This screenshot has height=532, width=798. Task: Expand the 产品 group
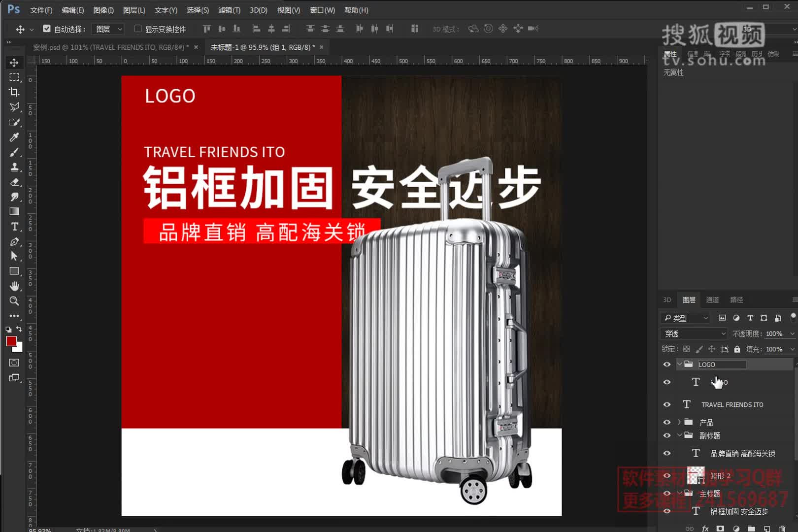[x=679, y=422]
